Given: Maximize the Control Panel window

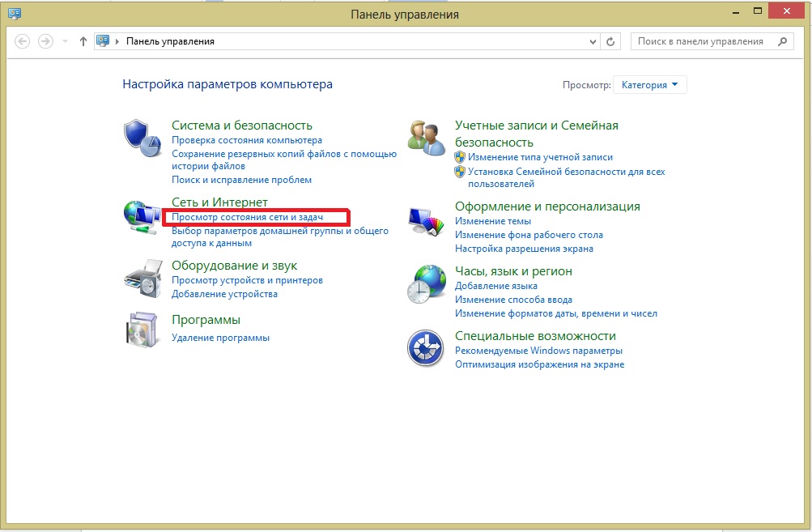Looking at the screenshot, I should pyautogui.click(x=758, y=11).
